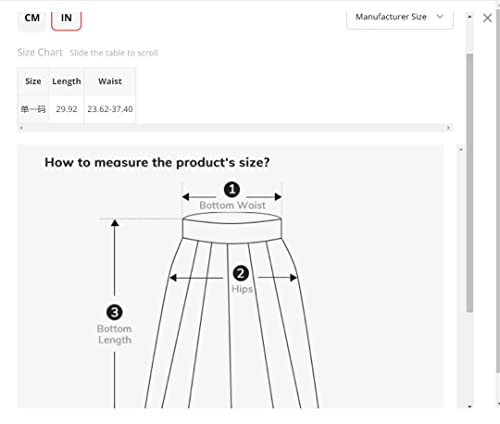Close the size guide dialog
Image resolution: width=500 pixels, height=424 pixels.
[487, 18]
